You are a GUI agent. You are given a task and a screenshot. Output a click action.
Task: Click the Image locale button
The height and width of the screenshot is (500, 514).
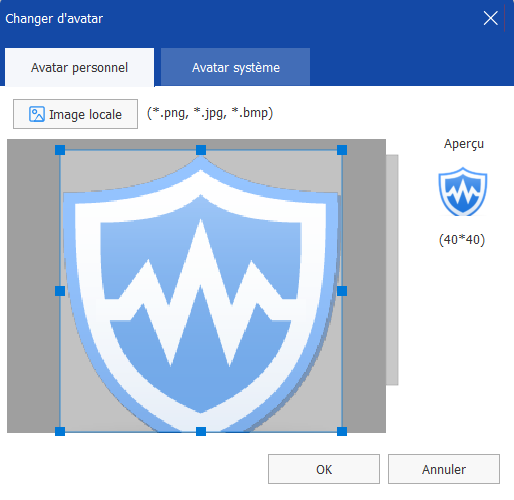point(75,114)
